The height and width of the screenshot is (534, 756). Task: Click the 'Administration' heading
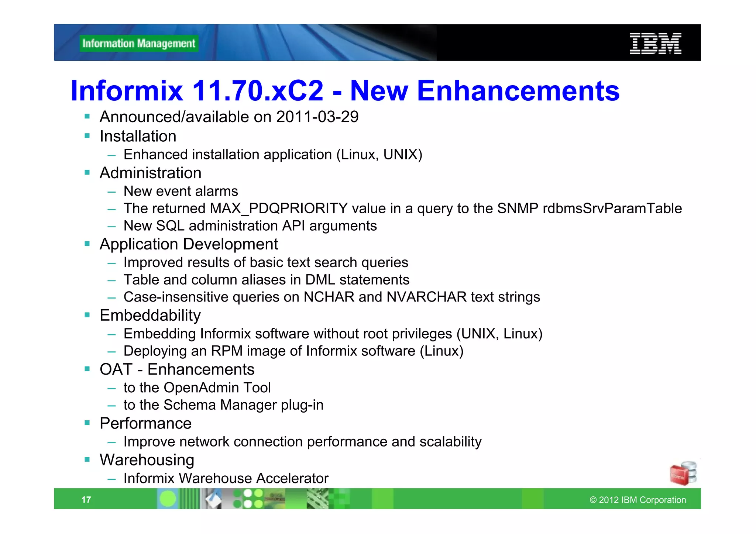tap(151, 173)
